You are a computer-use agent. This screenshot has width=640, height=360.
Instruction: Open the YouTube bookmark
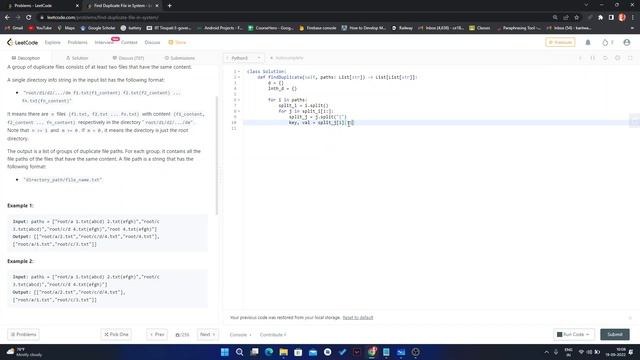click(40, 28)
